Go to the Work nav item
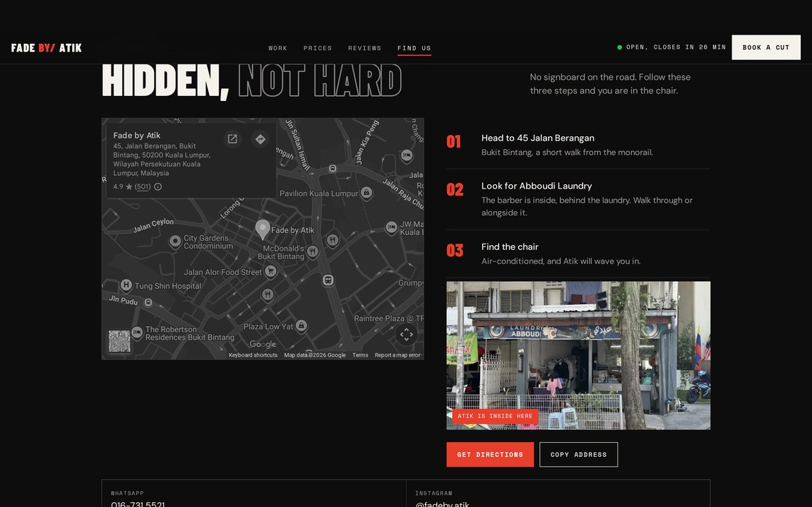The image size is (812, 507). pyautogui.click(x=277, y=48)
